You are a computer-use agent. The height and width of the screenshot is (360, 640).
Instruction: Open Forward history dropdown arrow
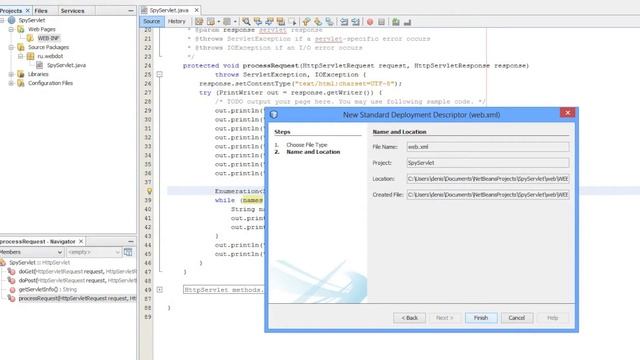pos(235,22)
